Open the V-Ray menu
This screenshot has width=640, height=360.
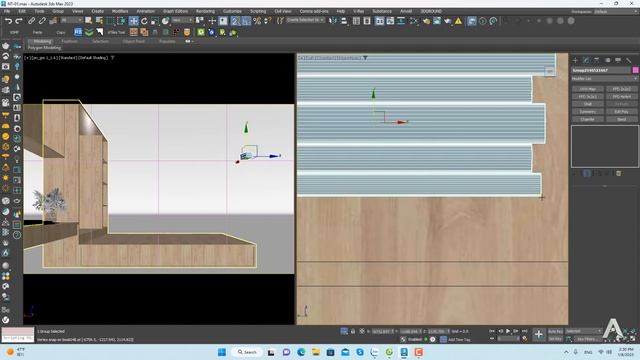[x=359, y=11]
